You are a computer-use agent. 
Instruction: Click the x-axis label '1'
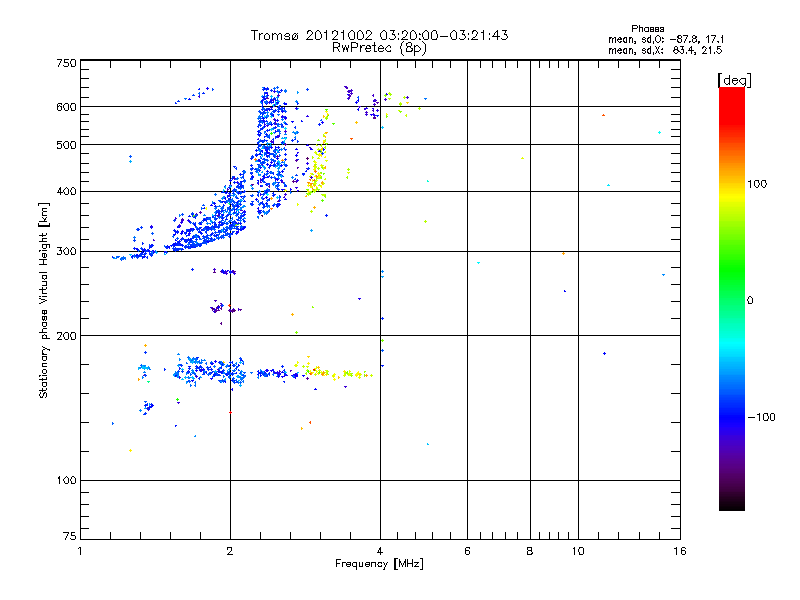(x=80, y=551)
